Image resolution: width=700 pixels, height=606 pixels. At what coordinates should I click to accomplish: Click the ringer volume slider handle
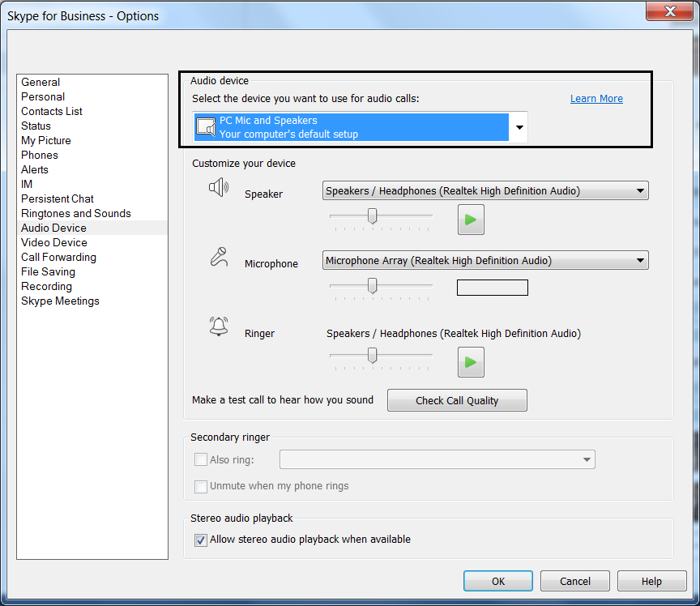coord(372,356)
